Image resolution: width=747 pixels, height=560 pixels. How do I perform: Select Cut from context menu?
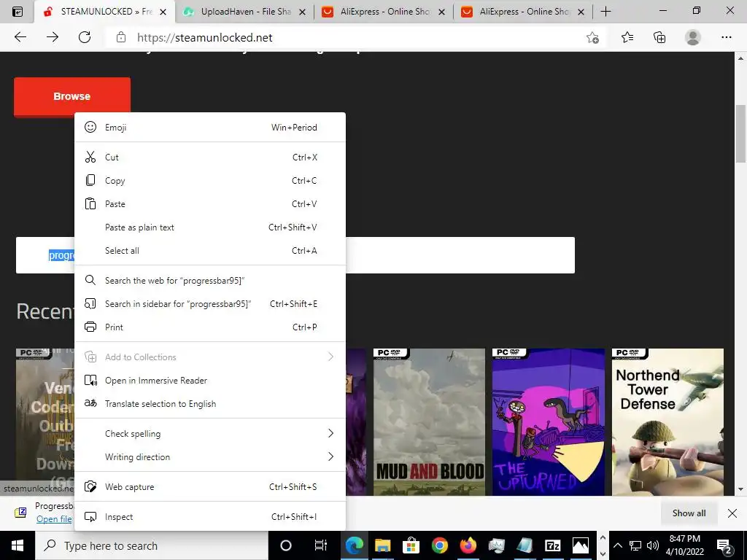210,157
